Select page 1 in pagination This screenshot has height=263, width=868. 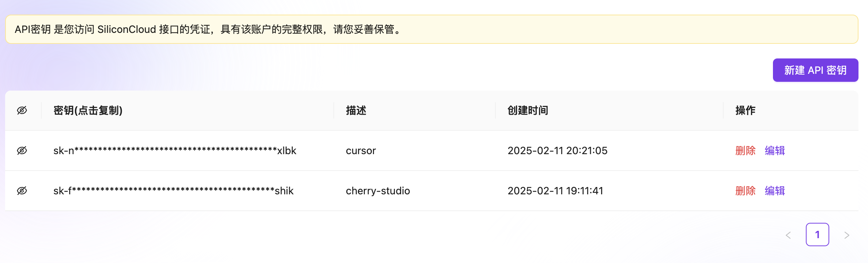[x=817, y=235]
